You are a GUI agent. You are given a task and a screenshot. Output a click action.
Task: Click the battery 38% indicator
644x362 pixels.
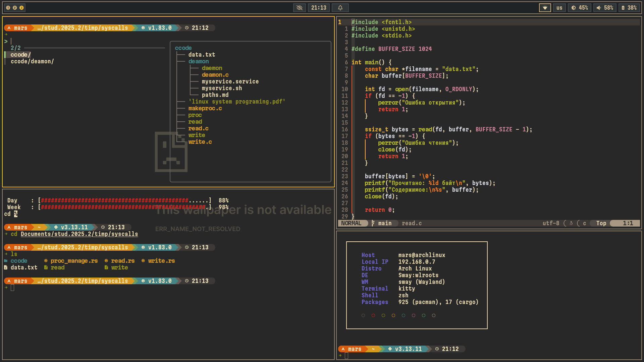[629, 8]
